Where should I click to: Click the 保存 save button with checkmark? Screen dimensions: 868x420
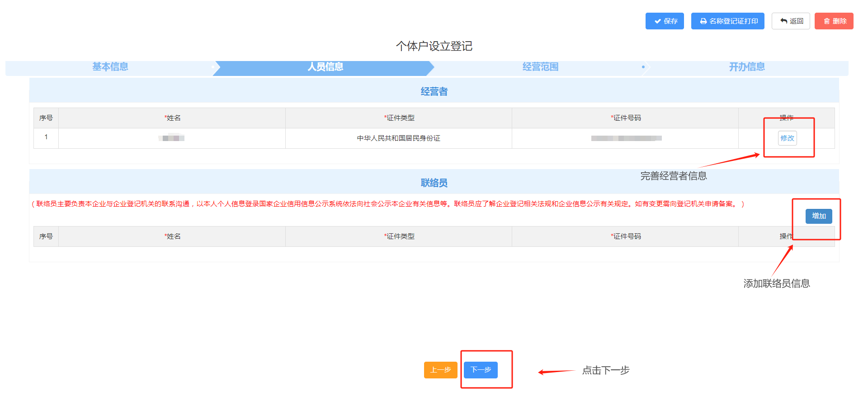click(665, 21)
